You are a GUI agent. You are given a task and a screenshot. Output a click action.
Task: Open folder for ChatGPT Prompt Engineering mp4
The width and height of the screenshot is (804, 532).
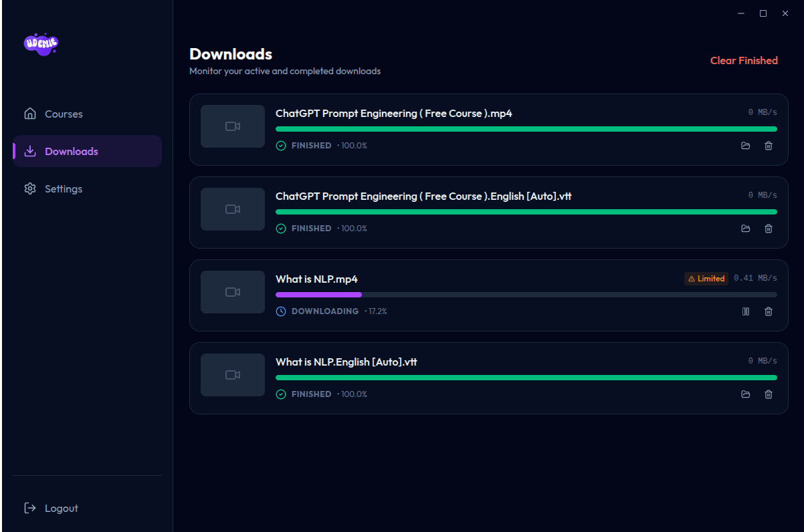[746, 146]
